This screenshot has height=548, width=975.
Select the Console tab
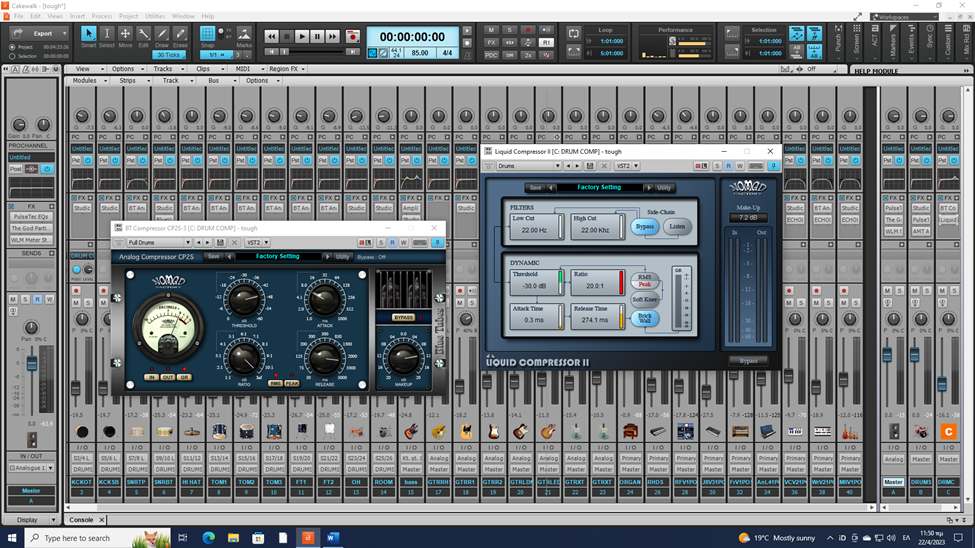(81, 520)
